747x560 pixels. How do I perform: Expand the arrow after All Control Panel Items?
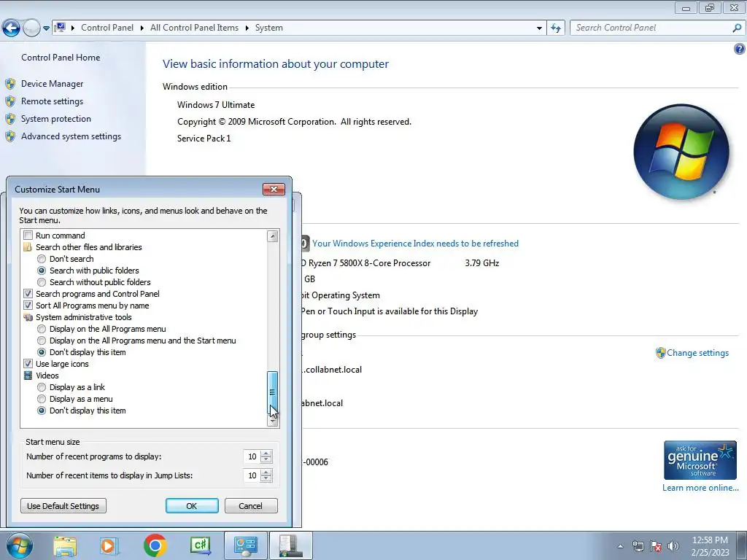[x=247, y=28]
